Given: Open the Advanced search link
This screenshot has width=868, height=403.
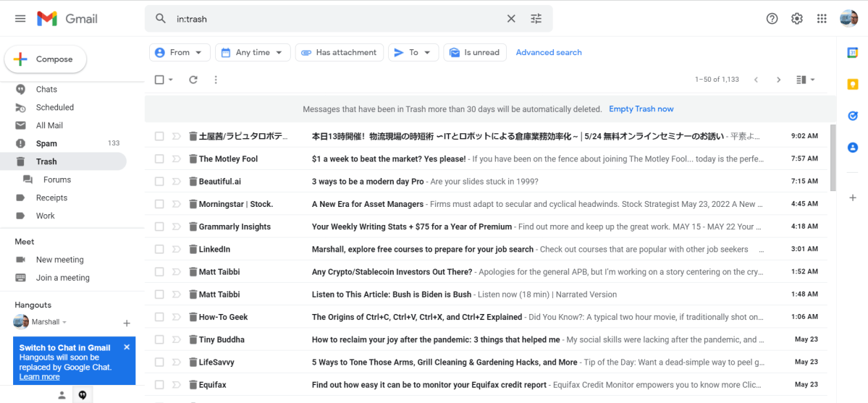Looking at the screenshot, I should 549,53.
